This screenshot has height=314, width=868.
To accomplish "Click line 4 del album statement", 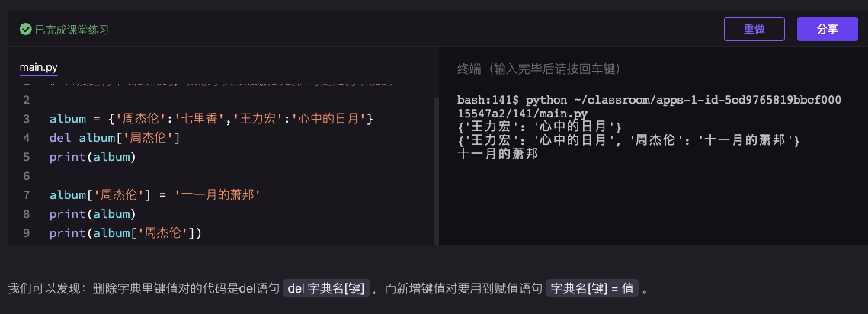I will (114, 138).
